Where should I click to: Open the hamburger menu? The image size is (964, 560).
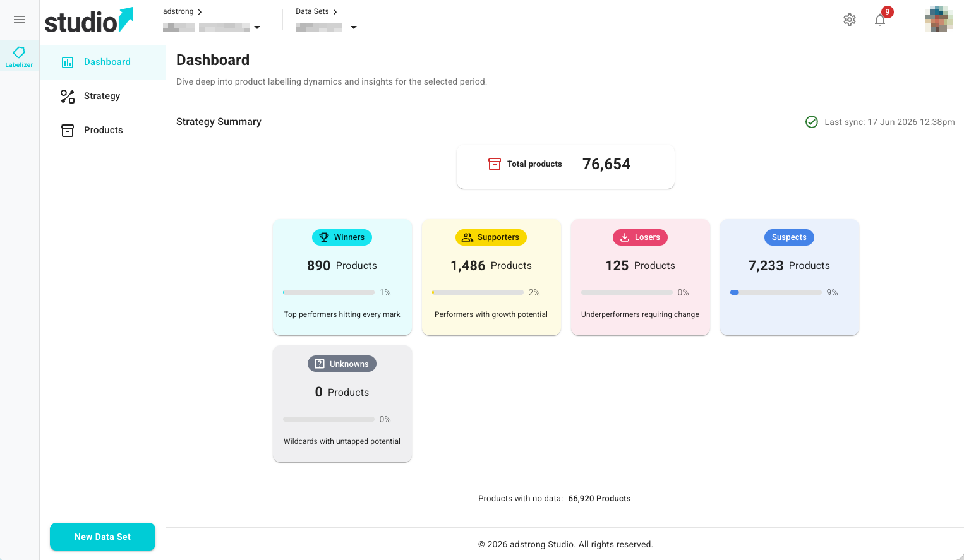20,20
